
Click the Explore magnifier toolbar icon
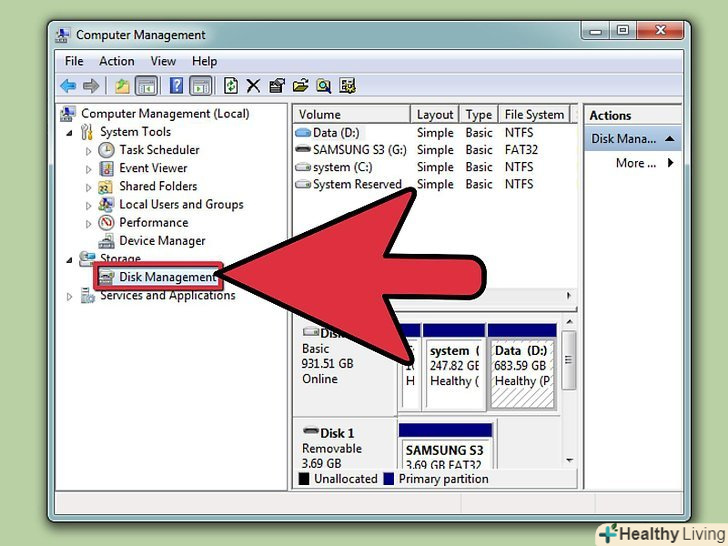pyautogui.click(x=324, y=86)
